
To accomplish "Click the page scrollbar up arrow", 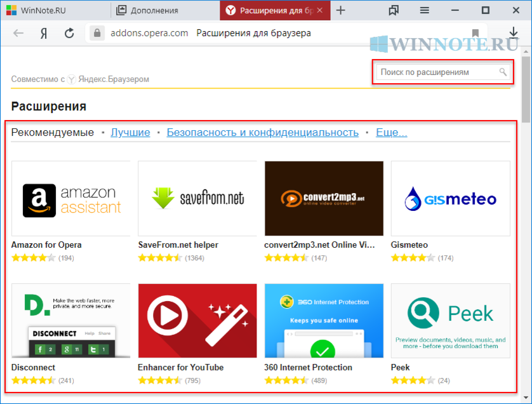I will (526, 52).
